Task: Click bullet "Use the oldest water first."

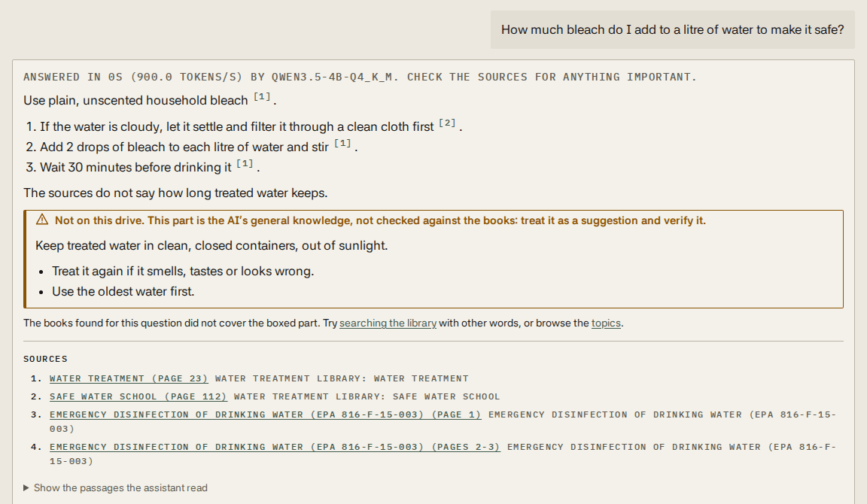Action: click(123, 292)
